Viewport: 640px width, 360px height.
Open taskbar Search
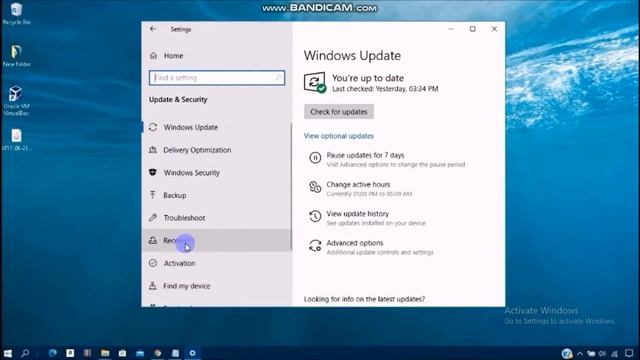(x=25, y=353)
